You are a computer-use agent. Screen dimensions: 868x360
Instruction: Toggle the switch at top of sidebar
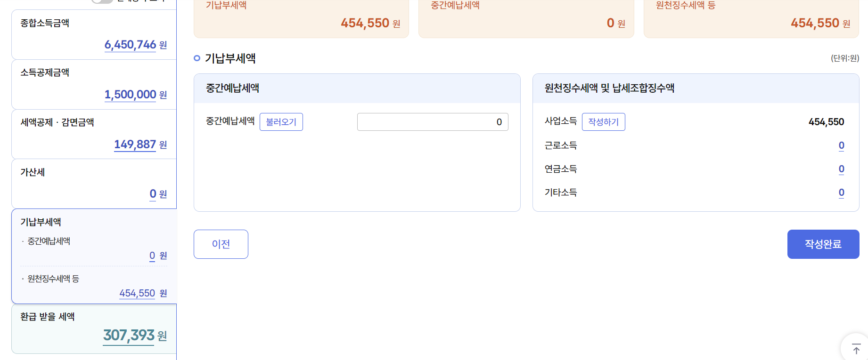102,1
